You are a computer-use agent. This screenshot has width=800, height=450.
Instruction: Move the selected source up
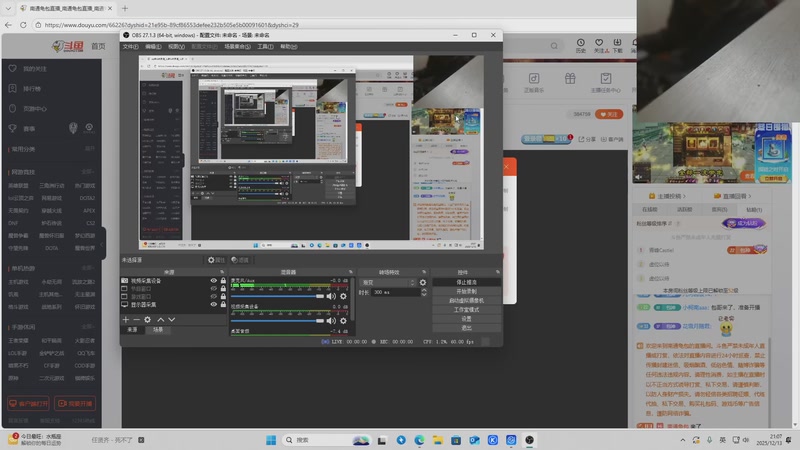pyautogui.click(x=160, y=319)
